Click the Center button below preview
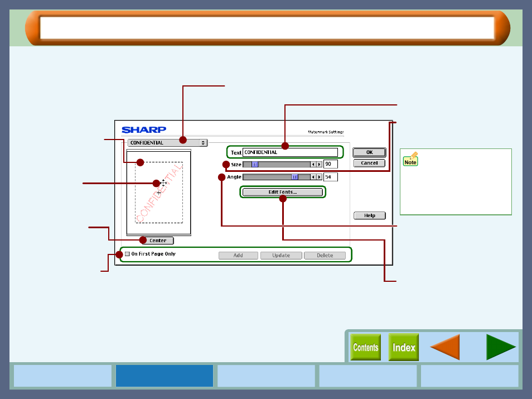This screenshot has height=399, width=532. coord(158,241)
